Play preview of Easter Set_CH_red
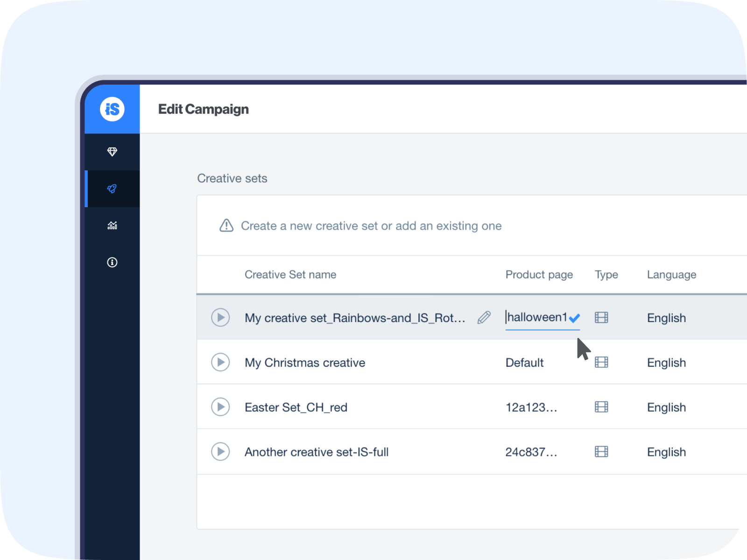Image resolution: width=747 pixels, height=560 pixels. click(220, 407)
